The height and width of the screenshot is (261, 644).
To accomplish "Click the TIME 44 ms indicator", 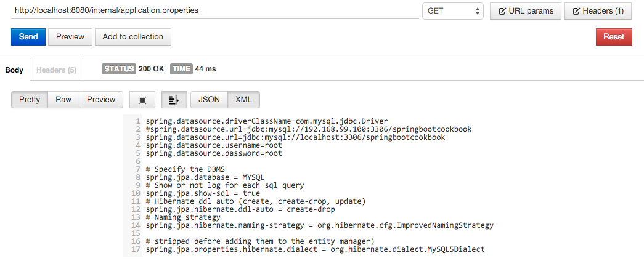I will 194,69.
